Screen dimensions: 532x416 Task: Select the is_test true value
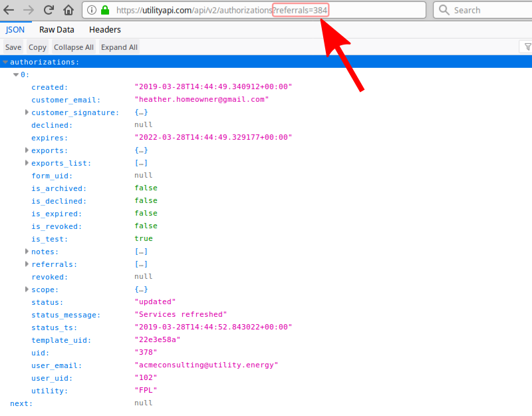point(144,238)
